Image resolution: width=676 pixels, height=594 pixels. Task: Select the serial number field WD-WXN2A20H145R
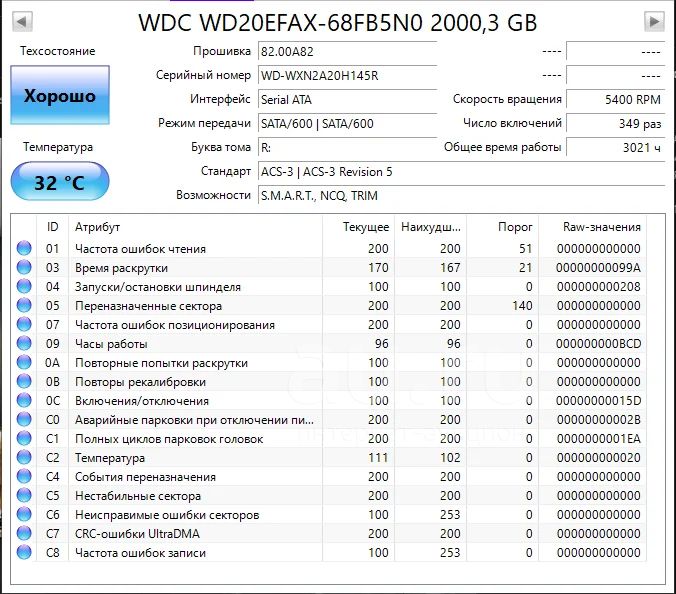click(x=347, y=76)
